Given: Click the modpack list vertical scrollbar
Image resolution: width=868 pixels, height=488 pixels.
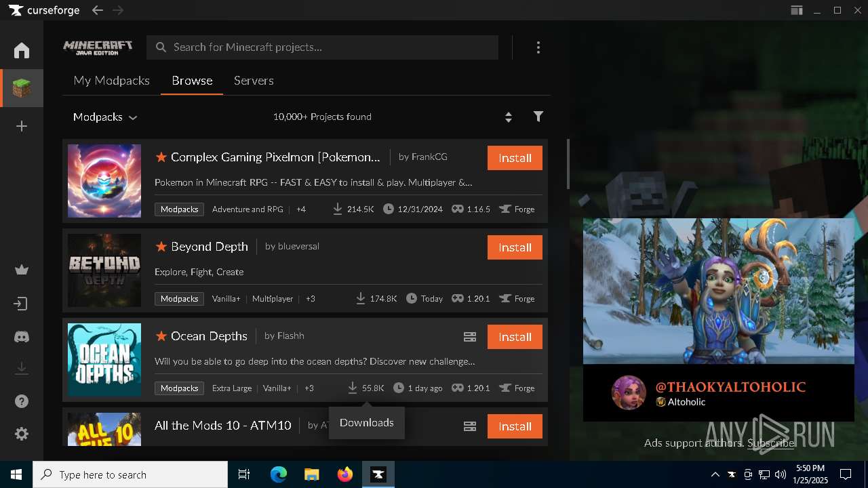Looking at the screenshot, I should tap(568, 164).
